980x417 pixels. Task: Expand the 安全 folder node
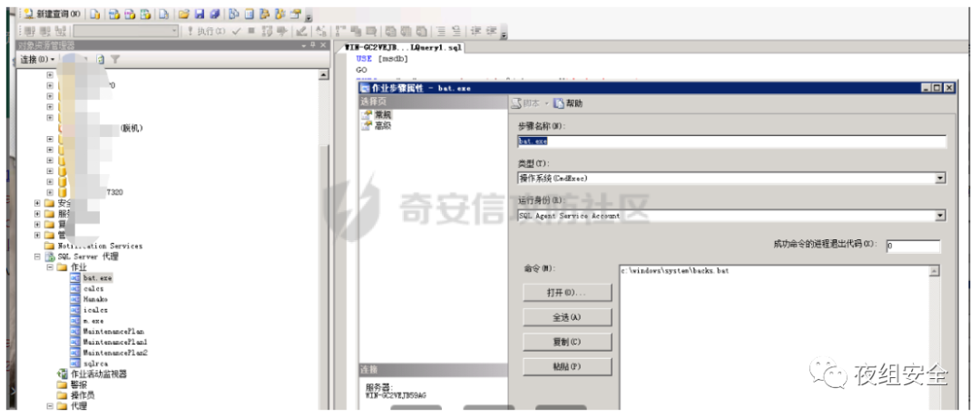pyautogui.click(x=37, y=203)
